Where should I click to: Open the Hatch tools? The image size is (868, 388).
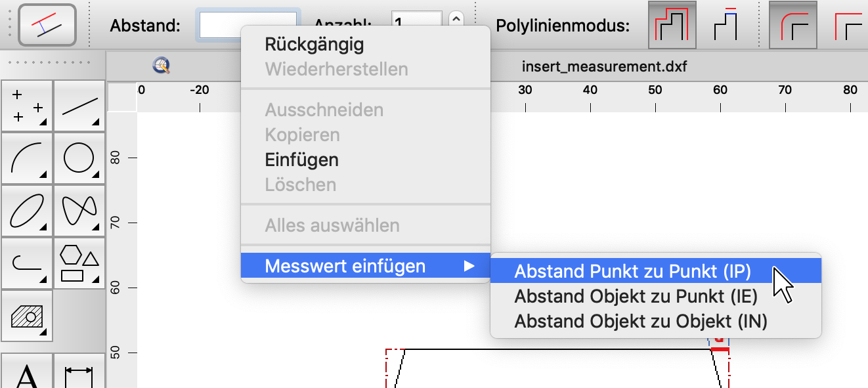click(27, 316)
